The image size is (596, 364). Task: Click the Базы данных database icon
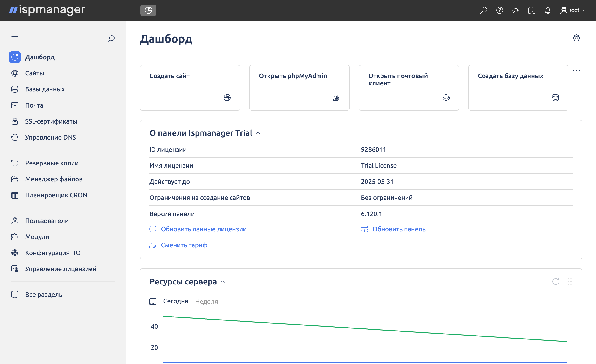pos(15,89)
